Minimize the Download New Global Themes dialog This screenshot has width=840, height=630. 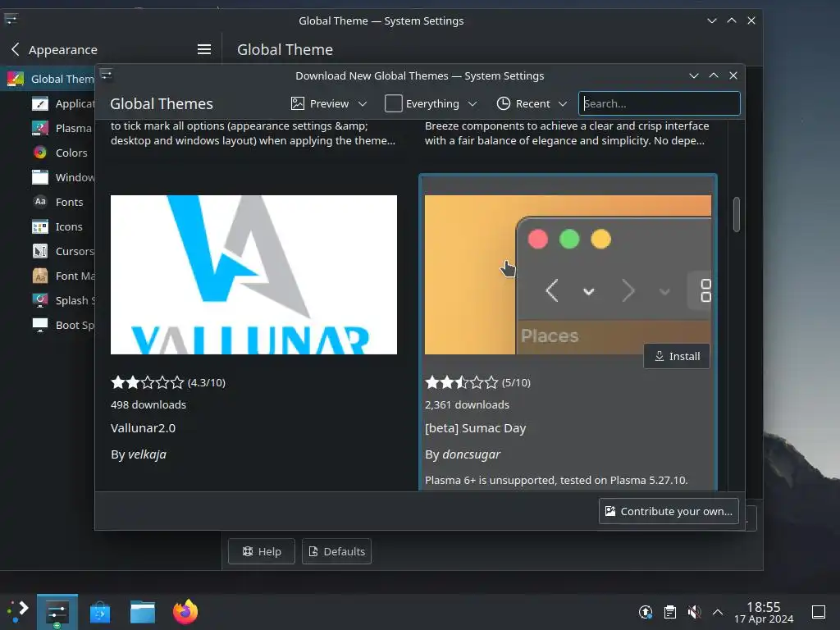pos(694,75)
